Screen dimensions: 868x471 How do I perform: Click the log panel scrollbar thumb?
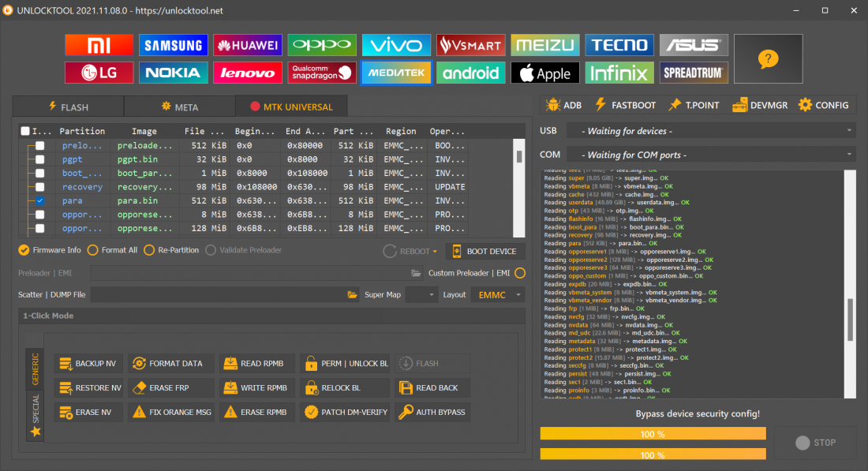coord(851,320)
